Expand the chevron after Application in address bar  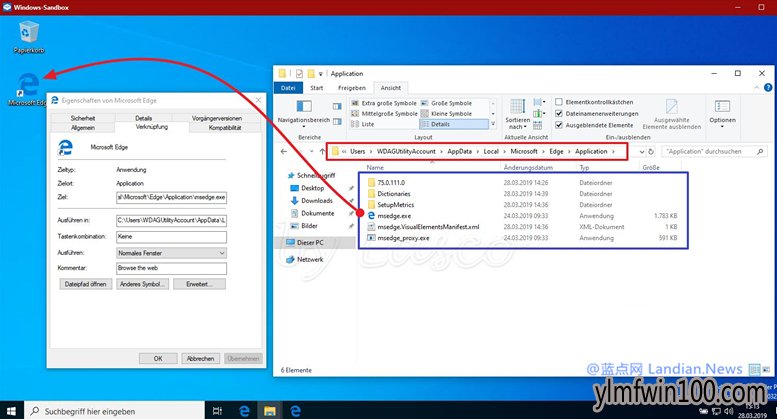point(613,152)
